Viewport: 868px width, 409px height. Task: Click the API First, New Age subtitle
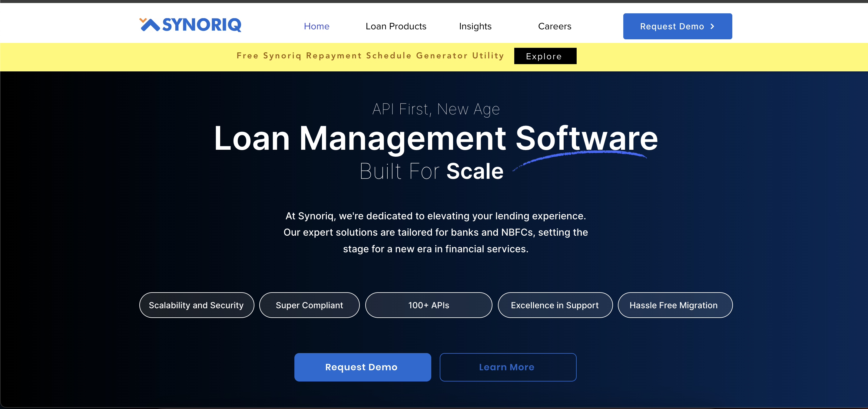coord(435,109)
